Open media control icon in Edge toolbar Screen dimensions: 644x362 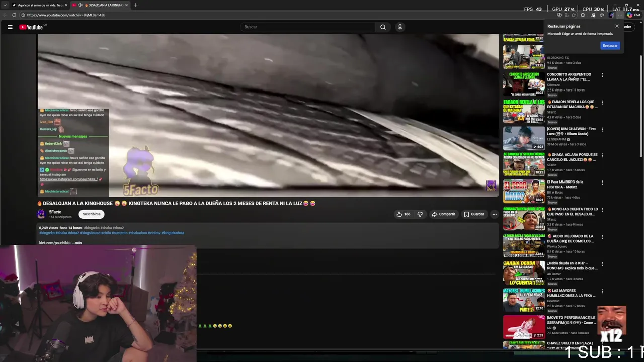point(593,15)
